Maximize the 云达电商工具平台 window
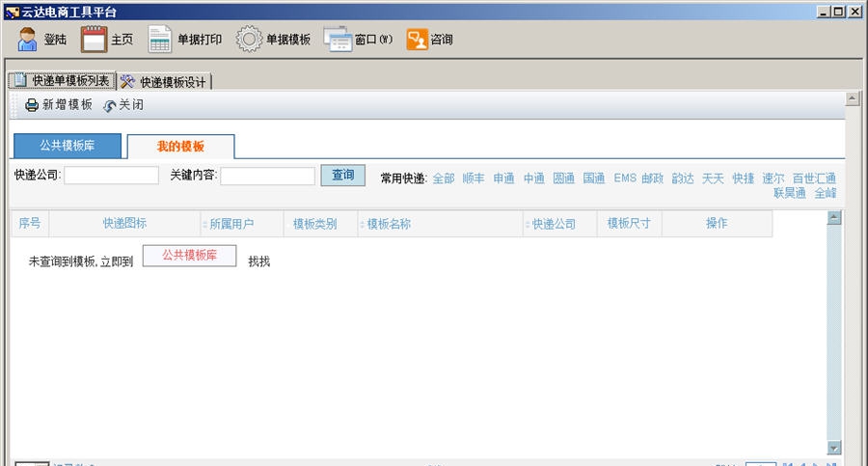The width and height of the screenshot is (868, 466). (839, 12)
